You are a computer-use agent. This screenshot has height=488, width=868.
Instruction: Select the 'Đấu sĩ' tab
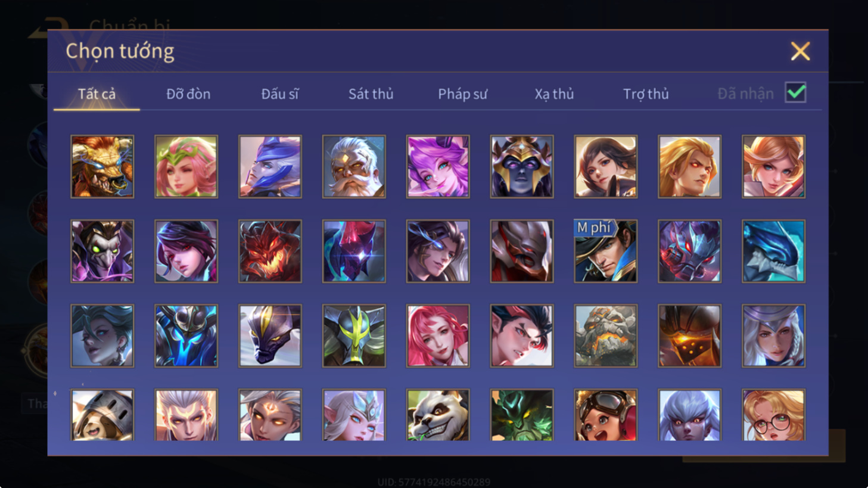(x=280, y=94)
